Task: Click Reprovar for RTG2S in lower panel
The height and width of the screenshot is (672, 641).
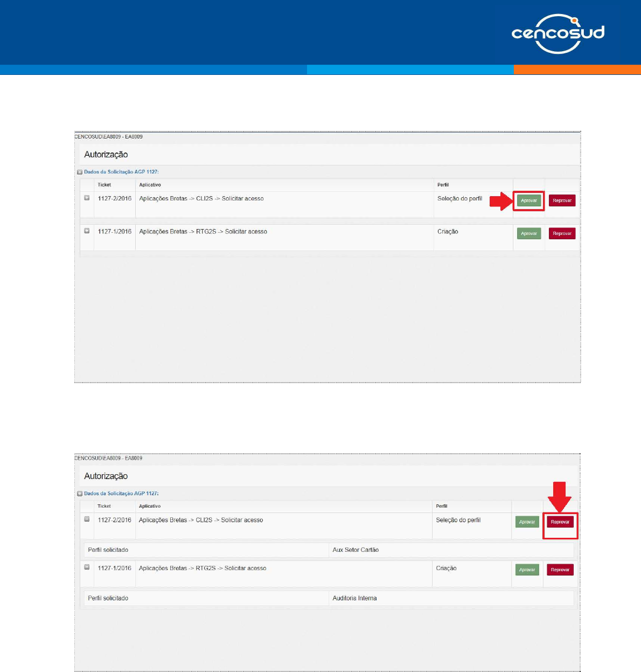Action: [x=560, y=570]
